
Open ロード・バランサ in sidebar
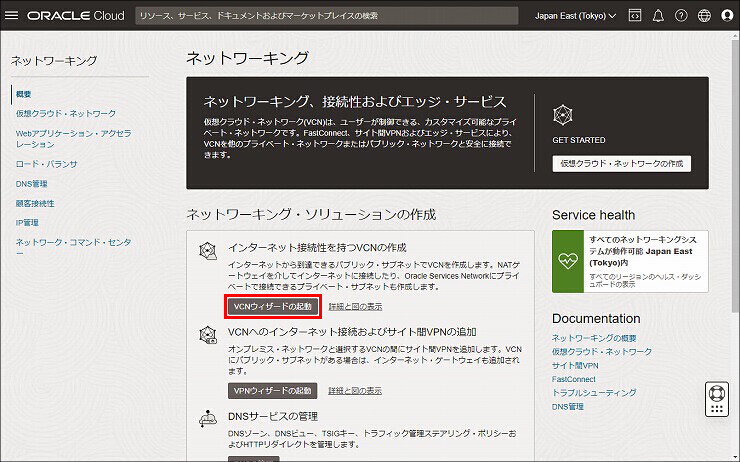[46, 164]
